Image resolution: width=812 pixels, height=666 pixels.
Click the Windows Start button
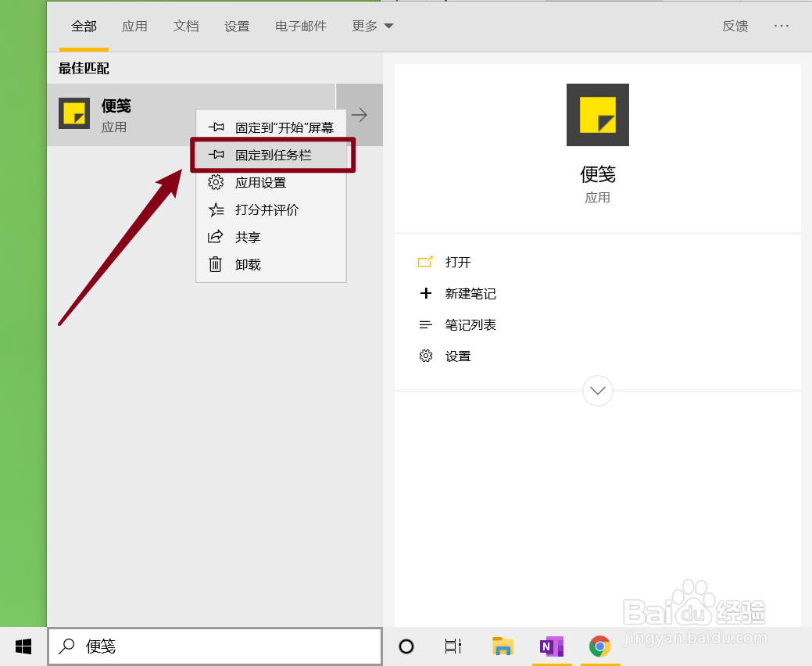pos(22,646)
